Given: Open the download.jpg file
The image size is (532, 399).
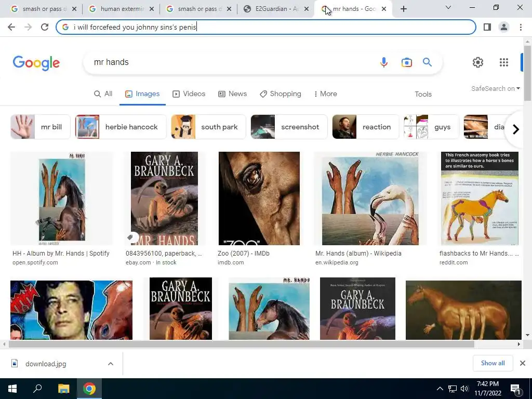Looking at the screenshot, I should point(46,364).
